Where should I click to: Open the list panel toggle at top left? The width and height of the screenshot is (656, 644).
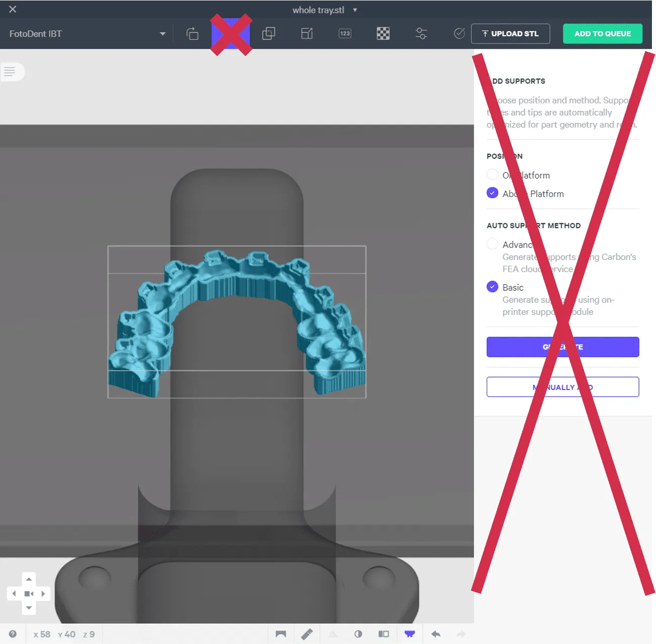point(10,72)
